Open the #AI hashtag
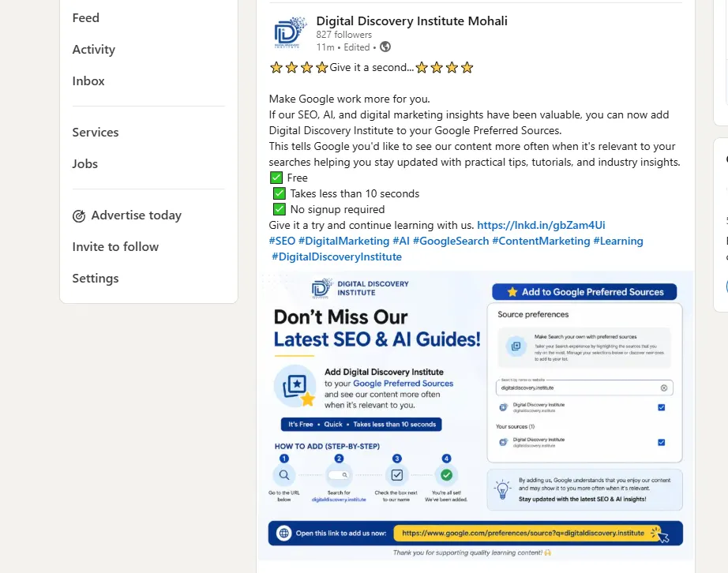This screenshot has height=573, width=728. click(401, 241)
